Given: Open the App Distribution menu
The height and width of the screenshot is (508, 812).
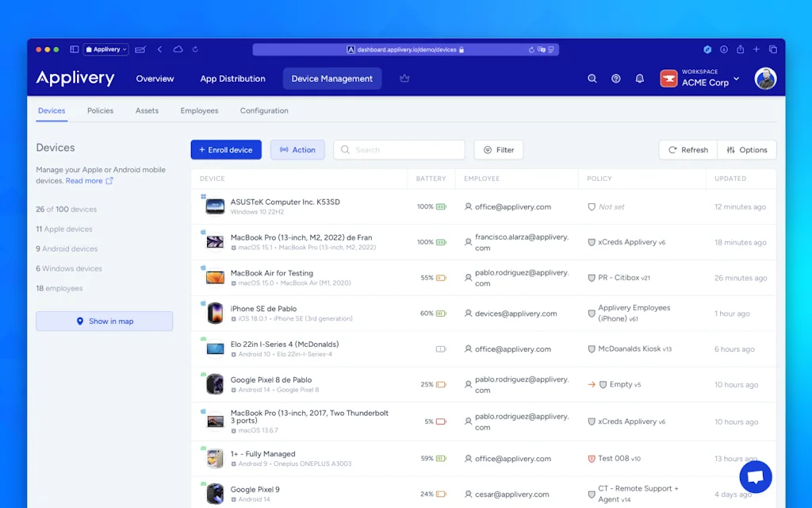Looking at the screenshot, I should [x=232, y=79].
